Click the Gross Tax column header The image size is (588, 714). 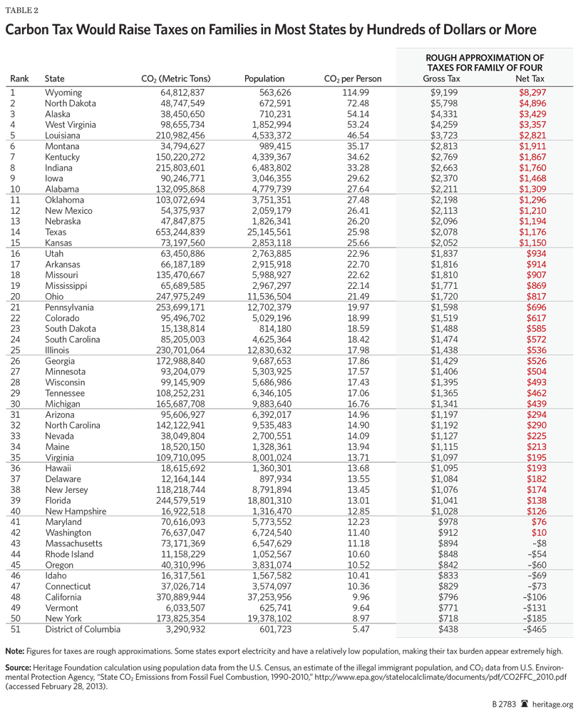tap(444, 78)
